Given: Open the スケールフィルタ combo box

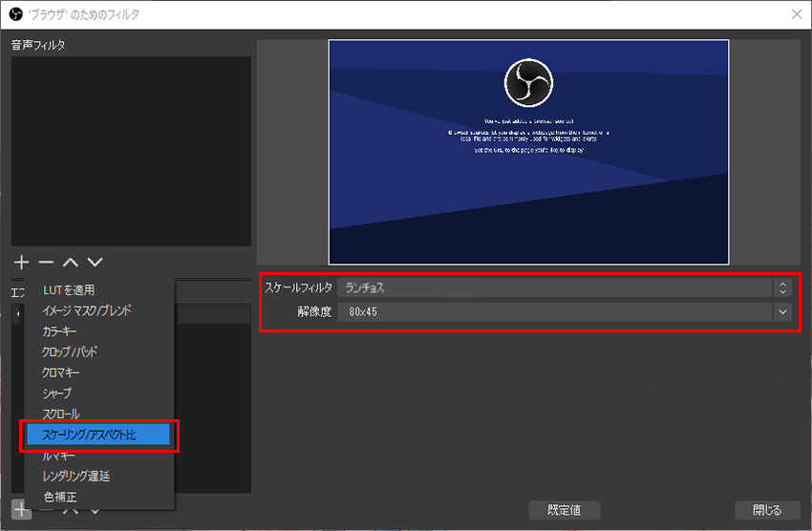Looking at the screenshot, I should coord(564,287).
